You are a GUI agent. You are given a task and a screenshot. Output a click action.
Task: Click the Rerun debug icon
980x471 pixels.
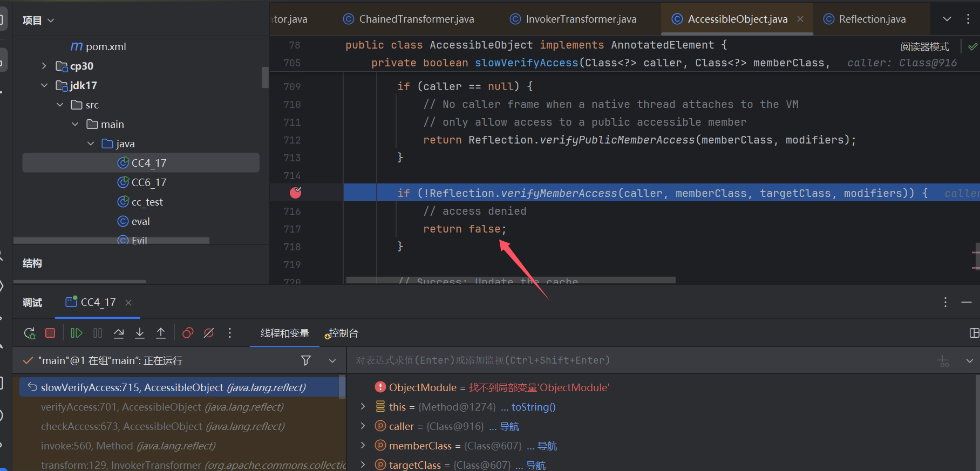pyautogui.click(x=30, y=333)
